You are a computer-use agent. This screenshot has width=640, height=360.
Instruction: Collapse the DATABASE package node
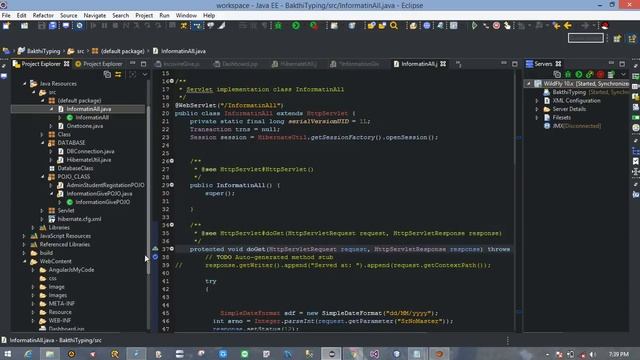[42, 143]
